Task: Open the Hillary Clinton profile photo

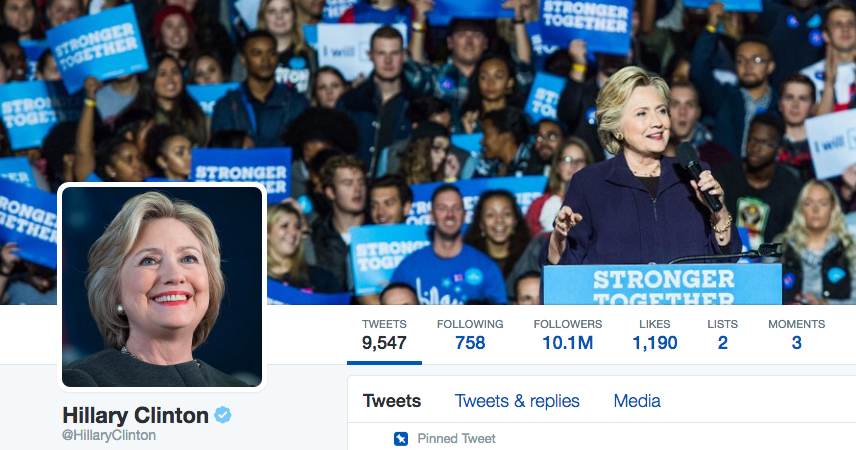Action: click(x=162, y=287)
